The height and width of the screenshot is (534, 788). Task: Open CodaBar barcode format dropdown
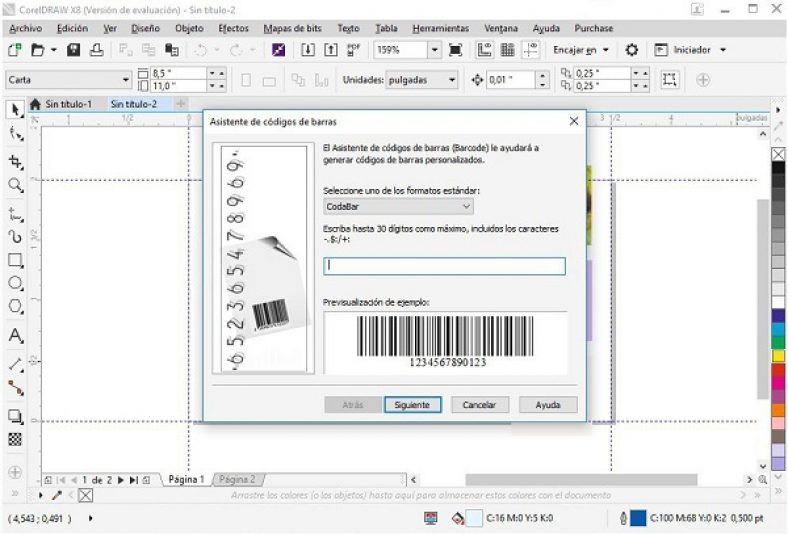pyautogui.click(x=398, y=206)
